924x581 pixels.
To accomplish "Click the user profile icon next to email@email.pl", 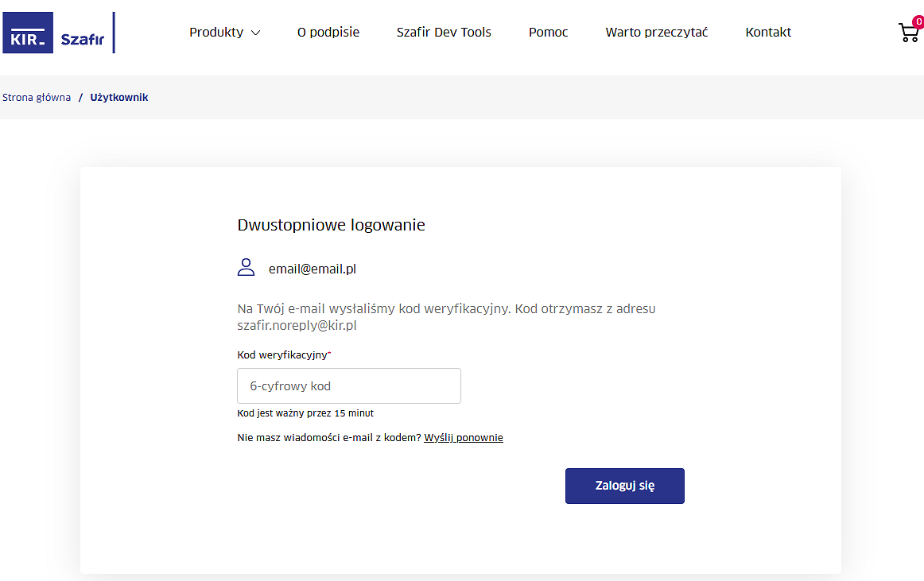I will [x=246, y=267].
